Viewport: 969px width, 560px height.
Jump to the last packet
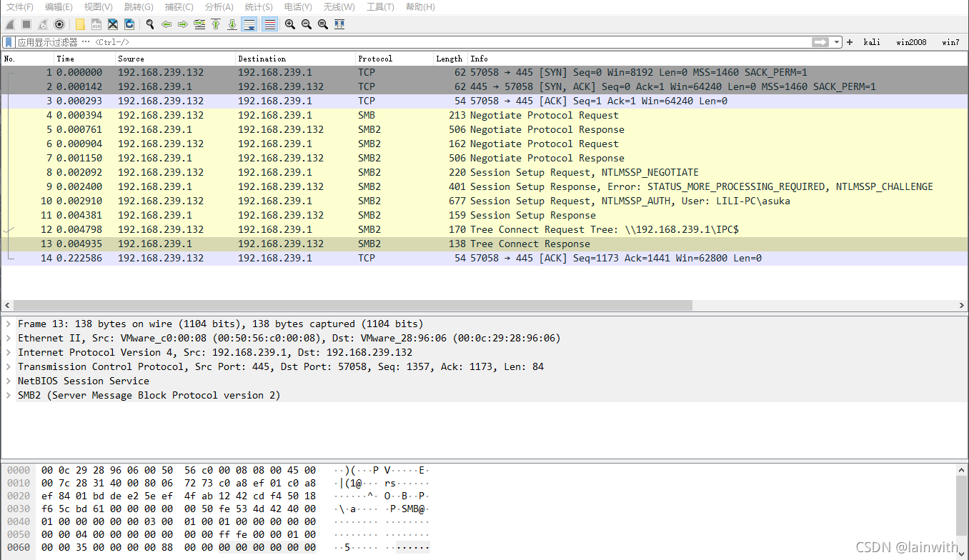coord(232,24)
